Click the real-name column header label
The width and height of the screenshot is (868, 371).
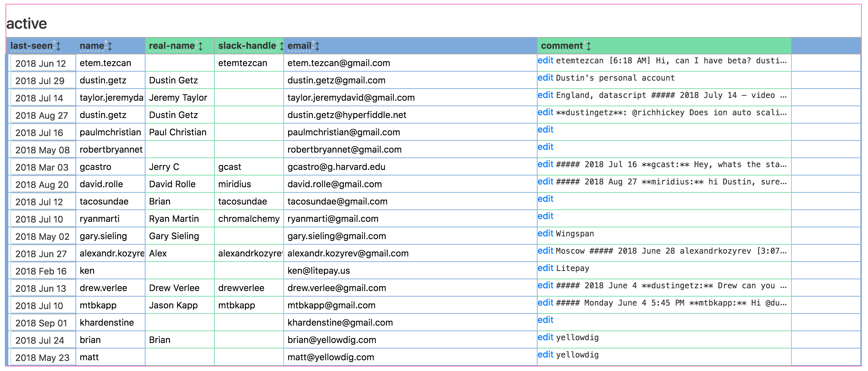click(x=172, y=46)
